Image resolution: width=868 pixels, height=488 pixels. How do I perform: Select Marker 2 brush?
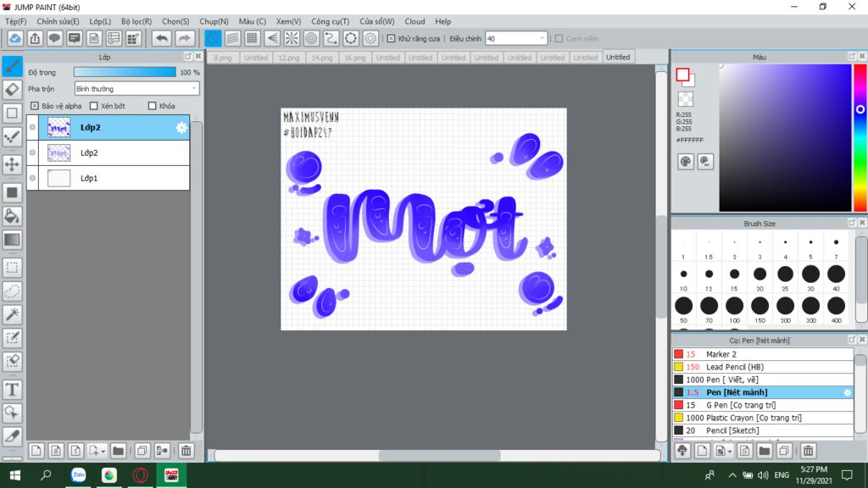(764, 354)
